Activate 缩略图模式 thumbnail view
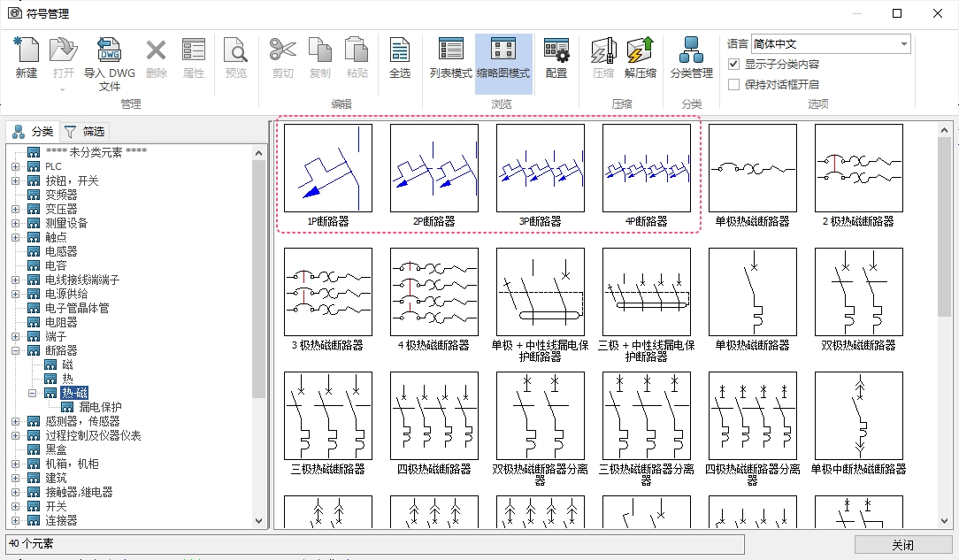Screen dimensions: 959x560 point(503,58)
